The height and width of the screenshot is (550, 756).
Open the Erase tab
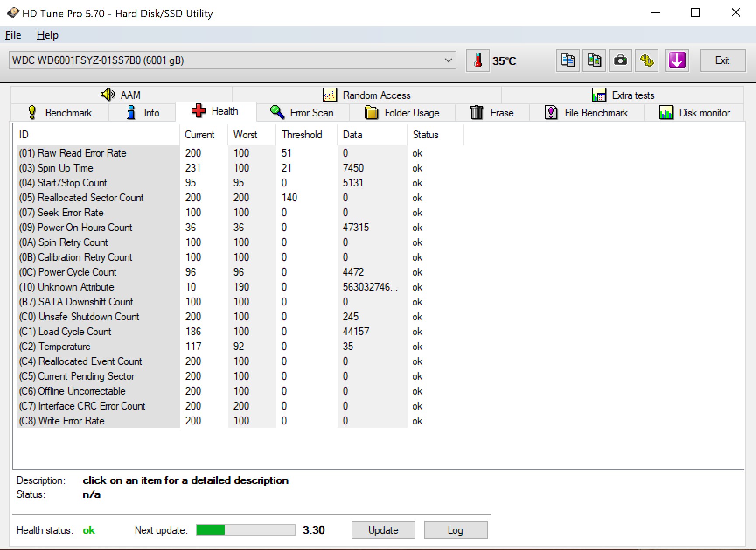click(x=492, y=112)
